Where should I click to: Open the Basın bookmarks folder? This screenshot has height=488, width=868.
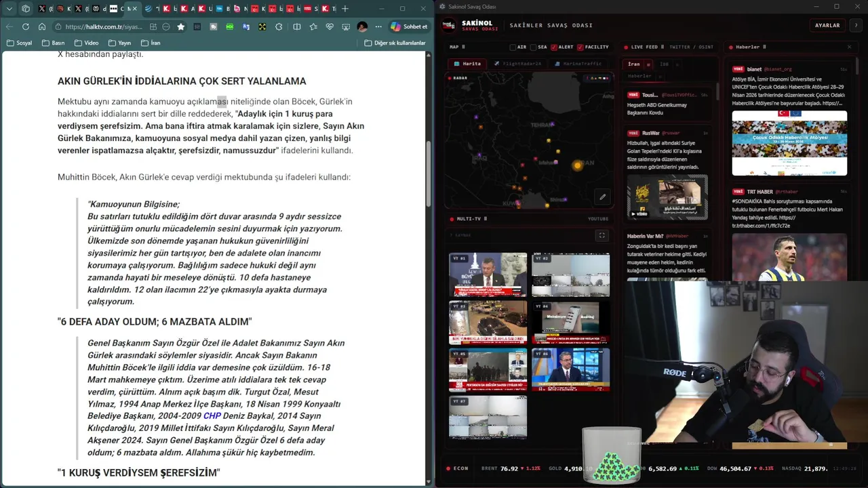(53, 43)
